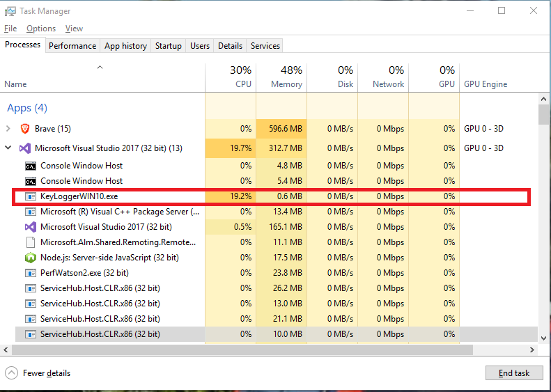The width and height of the screenshot is (551, 392).
Task: Click the Task Manager title bar icon
Action: tap(10, 11)
